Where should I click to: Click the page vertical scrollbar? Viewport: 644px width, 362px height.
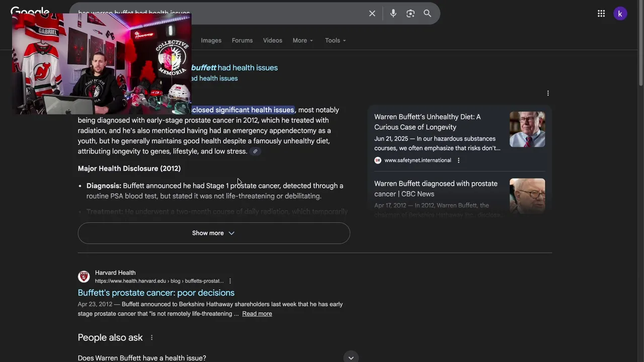click(640, 43)
